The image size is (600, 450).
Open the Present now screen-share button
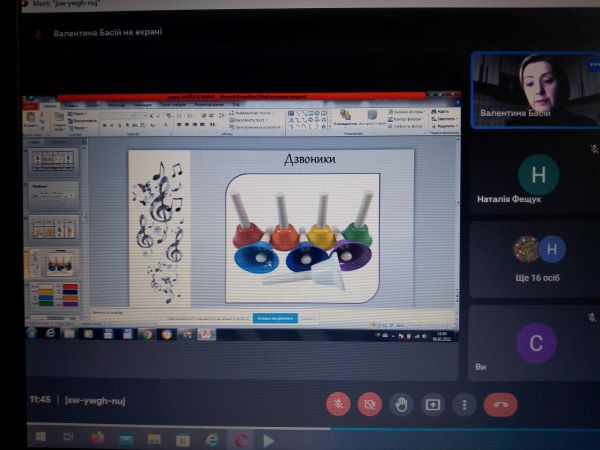(x=433, y=404)
